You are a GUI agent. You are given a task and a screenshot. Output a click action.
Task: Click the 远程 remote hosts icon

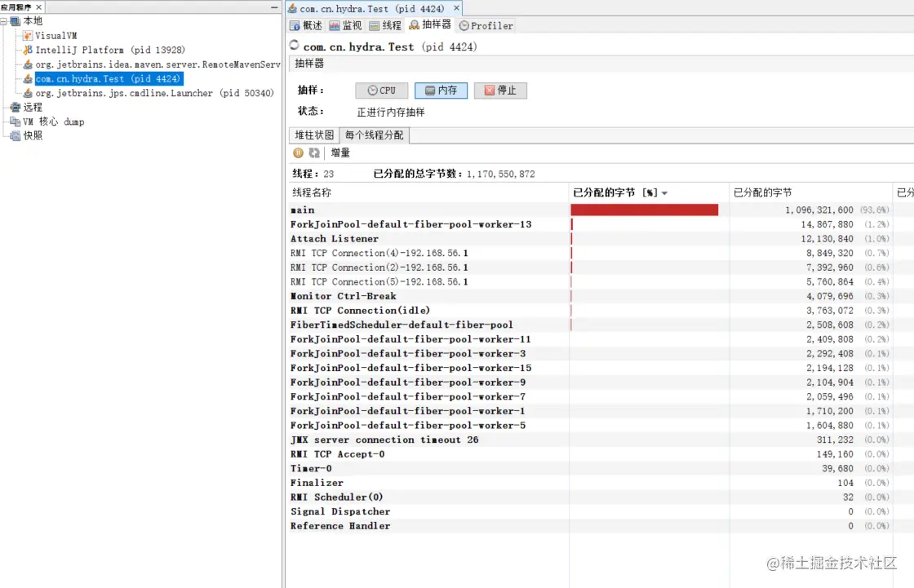[x=16, y=107]
